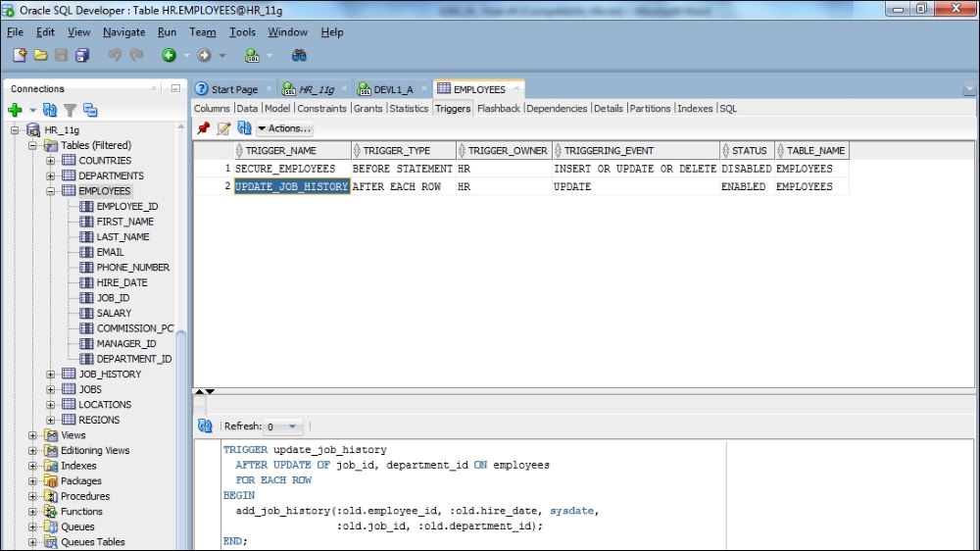Click the gray Forward navigation icon
The width and height of the screenshot is (980, 551).
pos(204,55)
